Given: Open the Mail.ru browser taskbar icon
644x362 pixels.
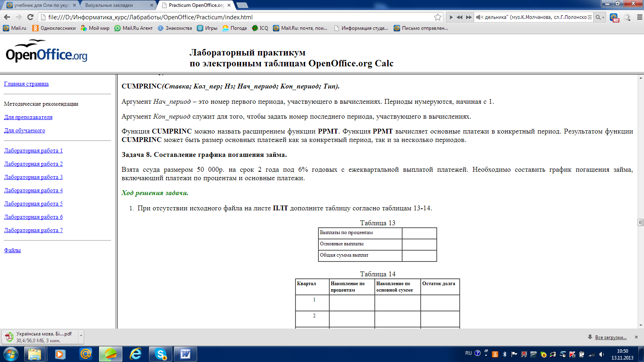Looking at the screenshot, I should coord(85,354).
